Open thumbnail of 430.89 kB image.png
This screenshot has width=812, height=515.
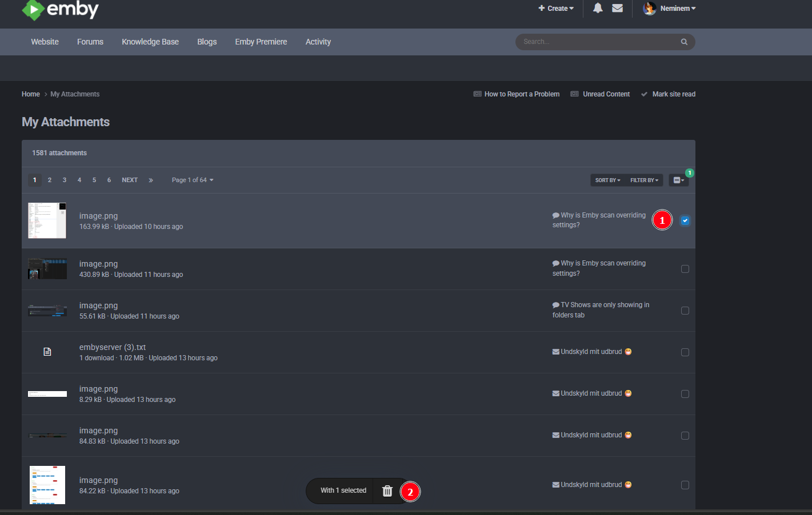point(47,269)
